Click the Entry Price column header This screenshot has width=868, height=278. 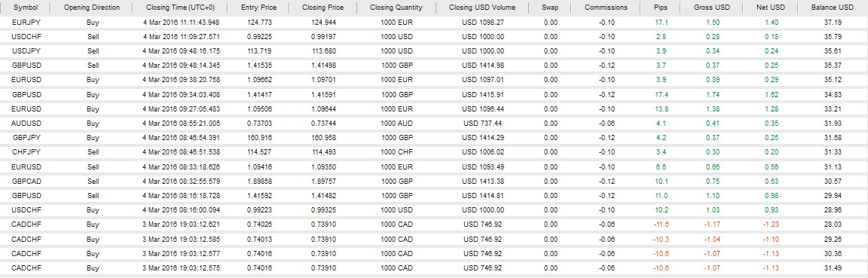click(x=259, y=8)
